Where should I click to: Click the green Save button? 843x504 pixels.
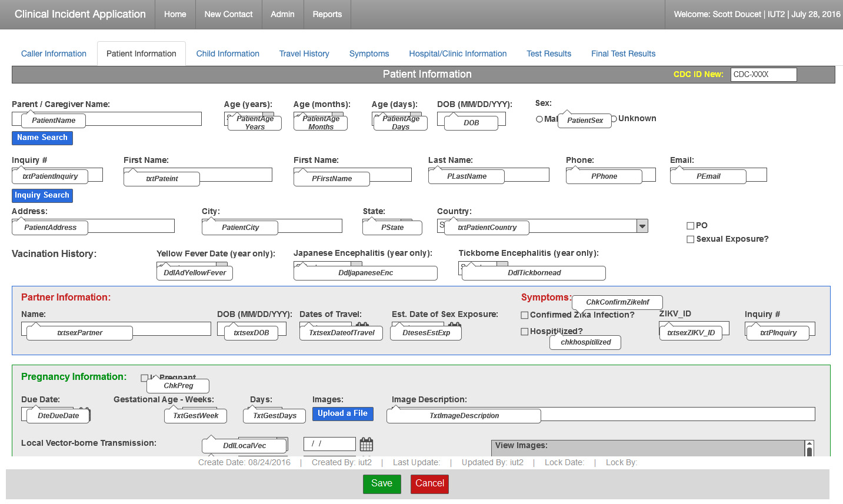coord(382,483)
